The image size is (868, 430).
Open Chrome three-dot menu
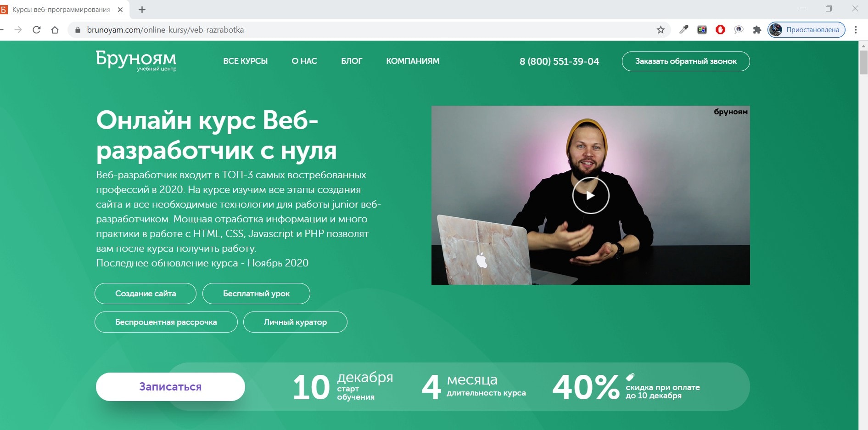pos(856,30)
